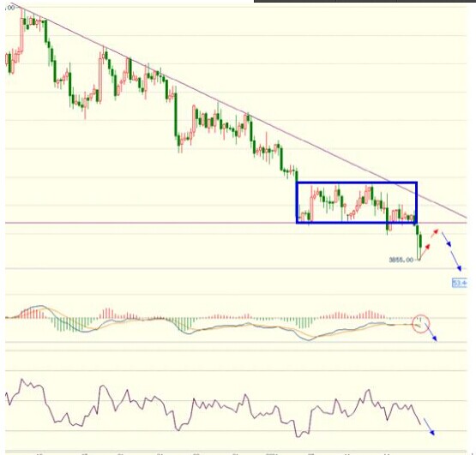The image size is (476, 455).
Task: Select the blue 53.4 indicator value box
Action: tap(460, 284)
